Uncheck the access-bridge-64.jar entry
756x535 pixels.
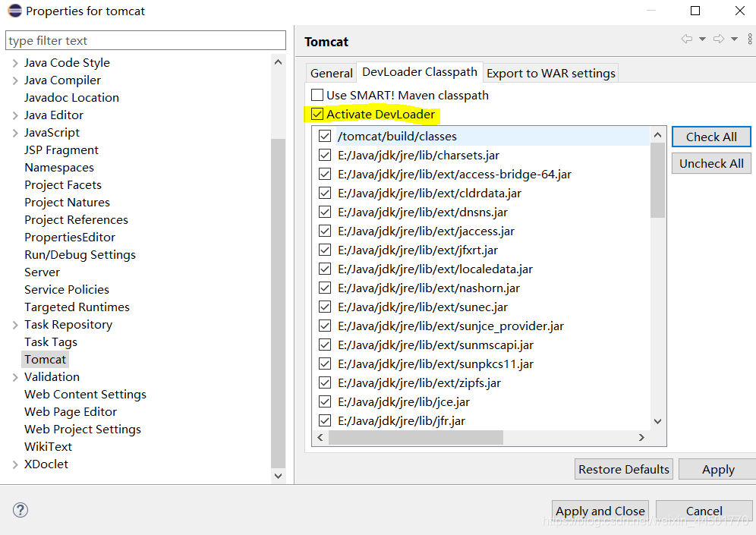(x=325, y=174)
